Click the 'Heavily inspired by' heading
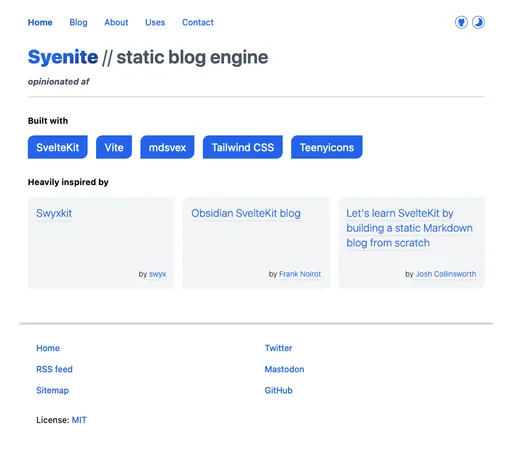 click(68, 182)
